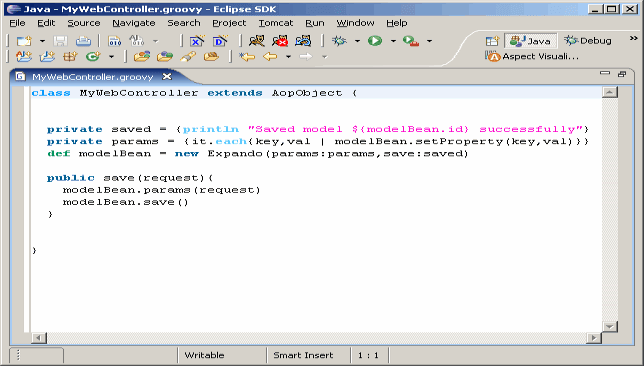Switch to the Java perspective
644x366 pixels.
pyautogui.click(x=530, y=41)
